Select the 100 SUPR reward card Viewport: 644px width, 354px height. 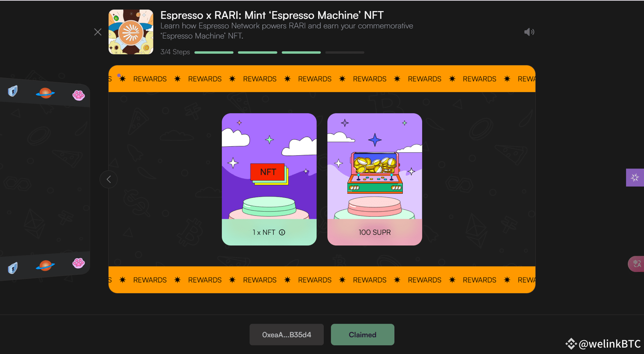(375, 179)
